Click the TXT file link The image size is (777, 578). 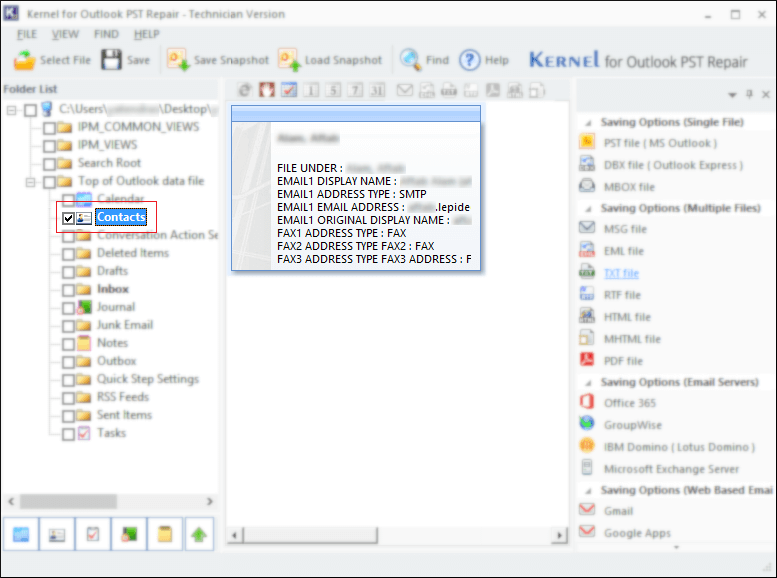pos(621,273)
